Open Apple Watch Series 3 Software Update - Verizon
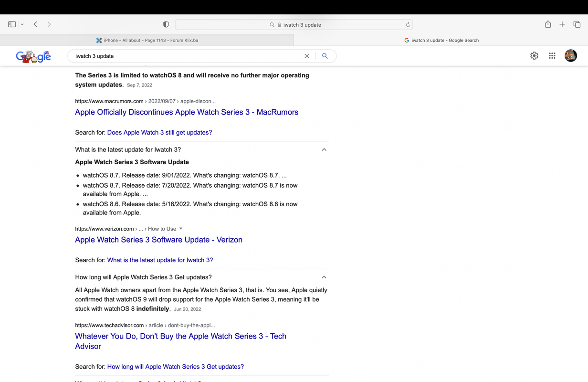The height and width of the screenshot is (382, 588). coord(158,240)
